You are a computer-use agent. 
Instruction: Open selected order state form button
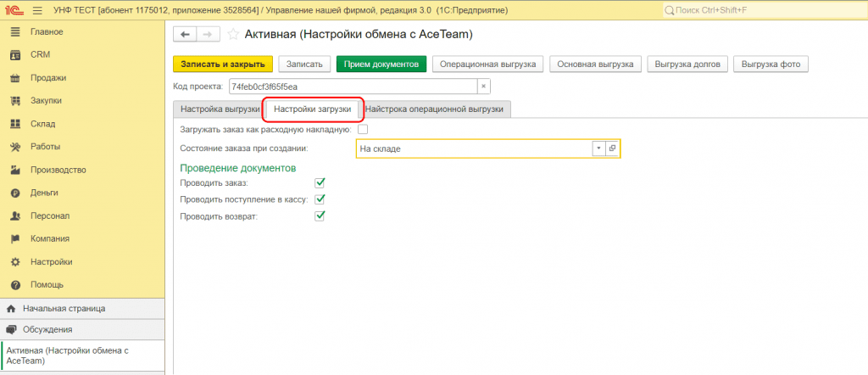(613, 148)
